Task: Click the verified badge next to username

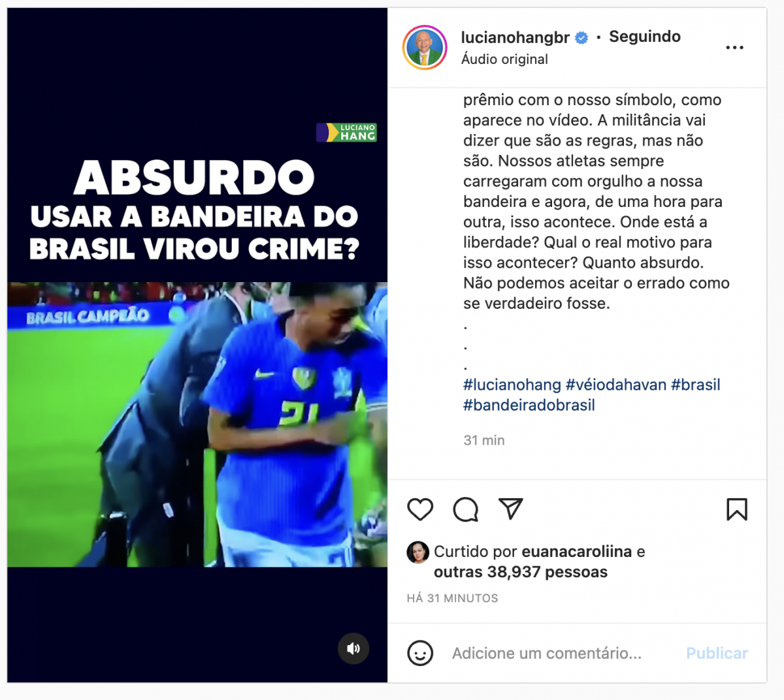Action: 581,38
